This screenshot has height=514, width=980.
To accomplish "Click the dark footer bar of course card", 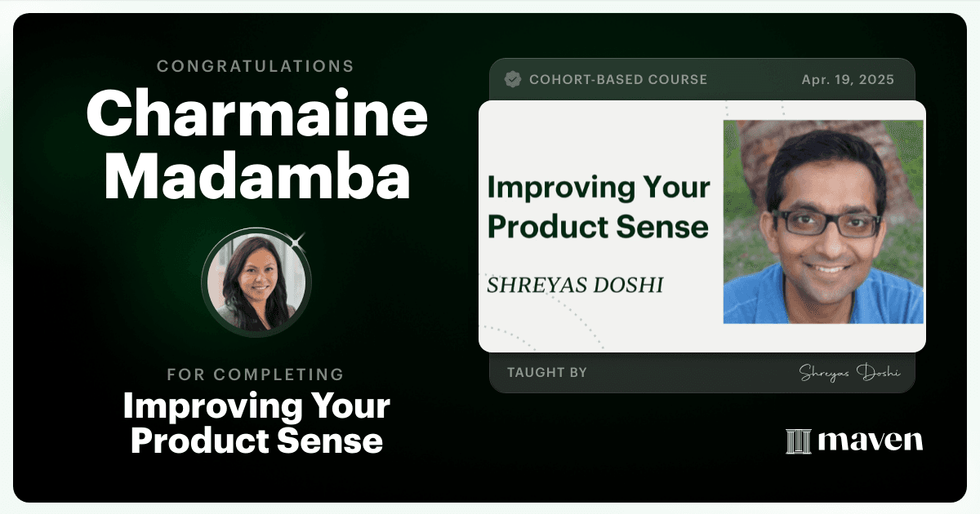I will click(x=702, y=373).
